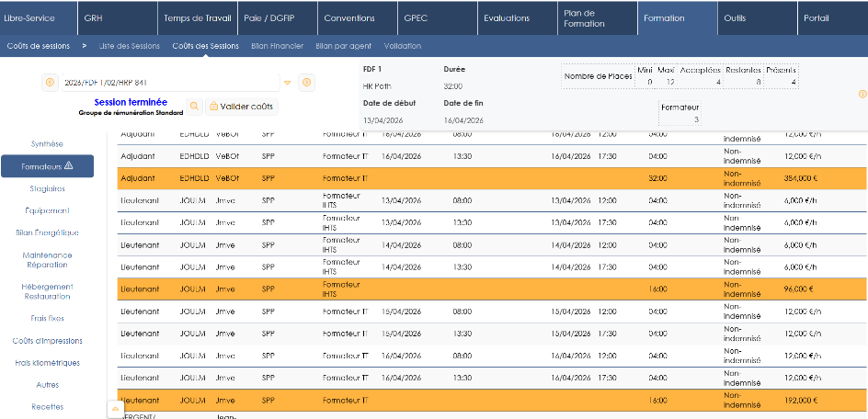
Task: Open the Recettes section
Action: coord(47,407)
